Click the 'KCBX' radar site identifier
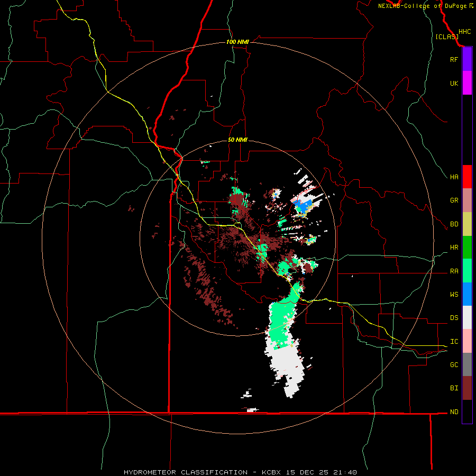 click(x=271, y=472)
